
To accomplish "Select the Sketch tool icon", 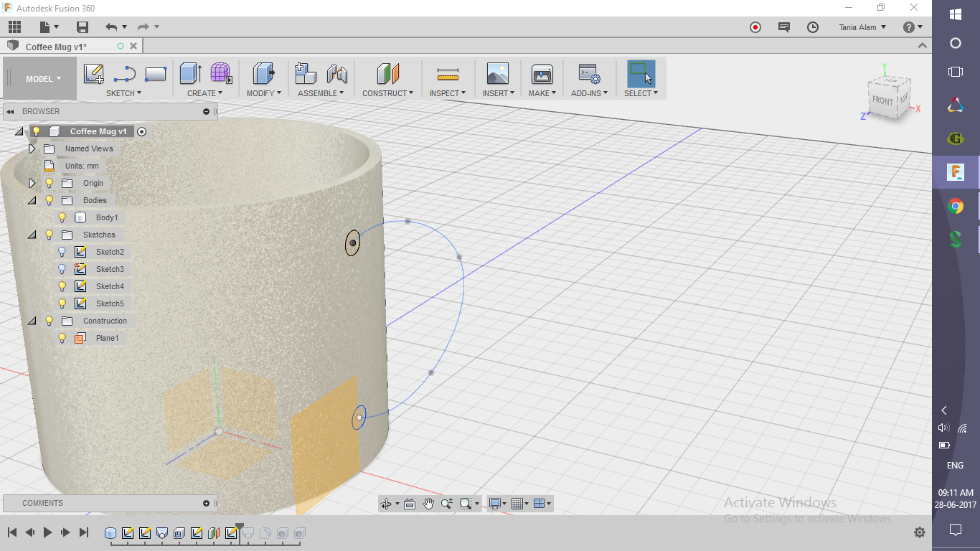I will pos(93,73).
